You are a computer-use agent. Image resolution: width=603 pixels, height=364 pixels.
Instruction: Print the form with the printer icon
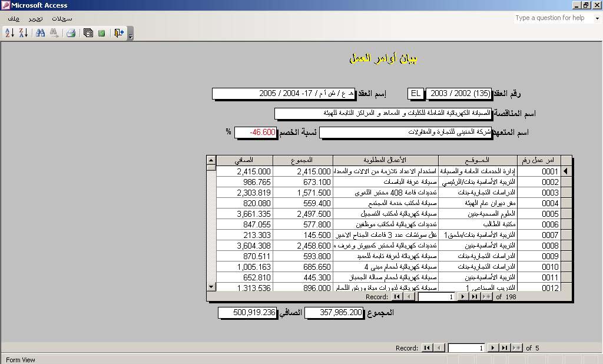click(71, 33)
